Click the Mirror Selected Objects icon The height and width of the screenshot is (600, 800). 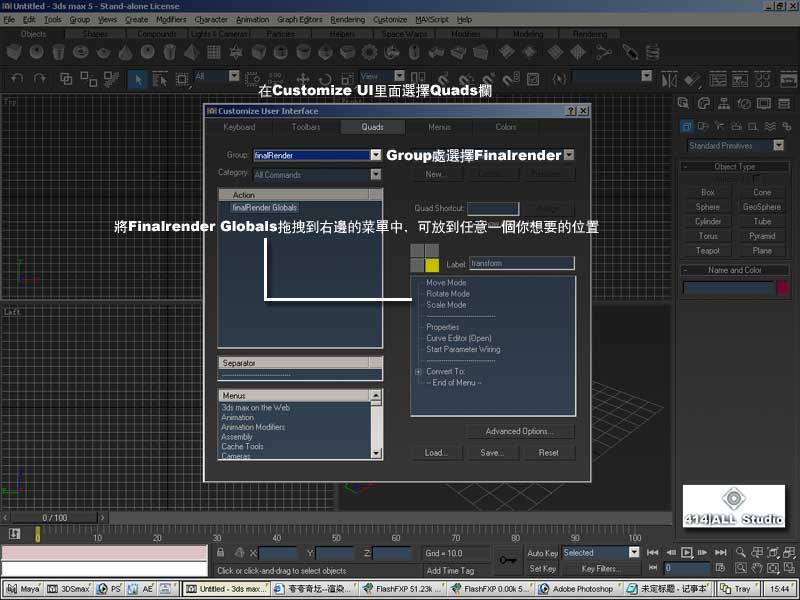coord(669,80)
